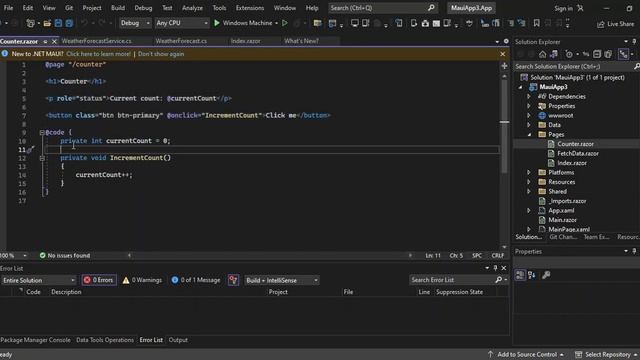The image size is (640, 360).
Task: Click the build filter icon in the Error List toolbar
Action: click(233, 280)
